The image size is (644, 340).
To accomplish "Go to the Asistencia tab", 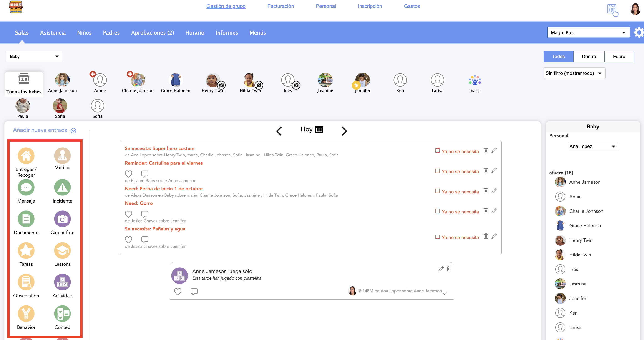I will 53,33.
